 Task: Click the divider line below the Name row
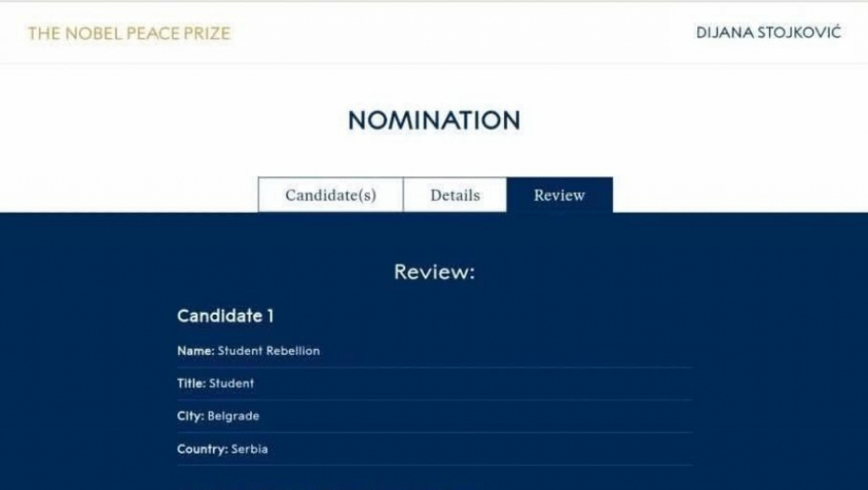pos(434,368)
